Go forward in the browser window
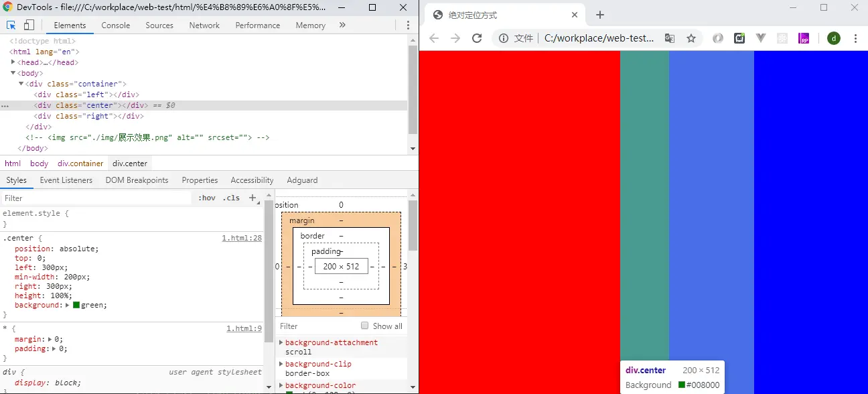The image size is (868, 394). point(455,38)
